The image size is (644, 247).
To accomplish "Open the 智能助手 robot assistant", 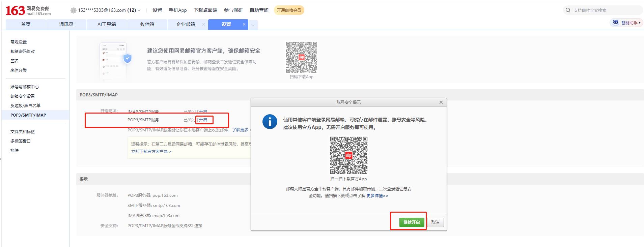I will coord(626,23).
